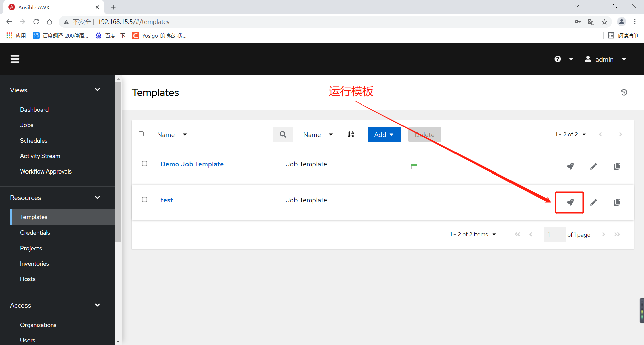The width and height of the screenshot is (644, 345).
Task: Reload the page in browser
Action: click(x=36, y=22)
